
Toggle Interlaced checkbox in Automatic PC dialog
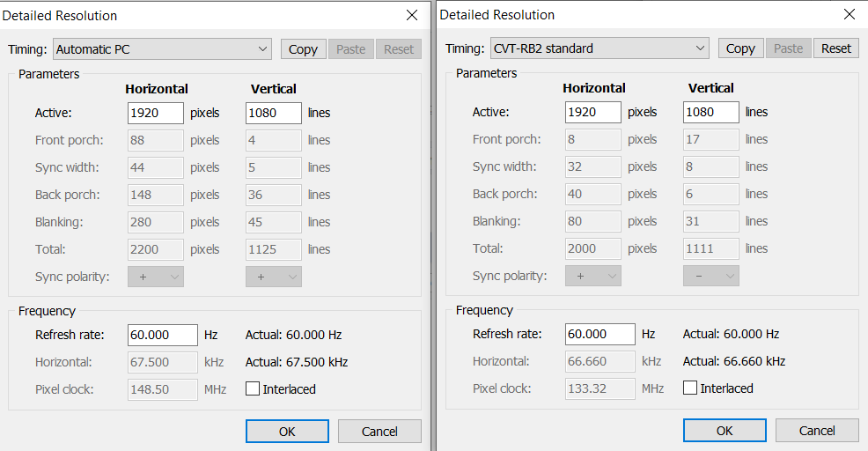253,389
